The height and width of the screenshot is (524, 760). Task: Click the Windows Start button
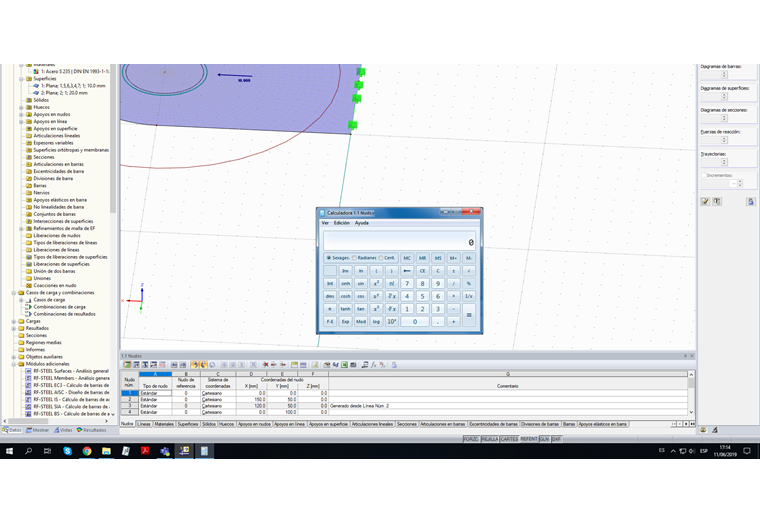(x=9, y=451)
